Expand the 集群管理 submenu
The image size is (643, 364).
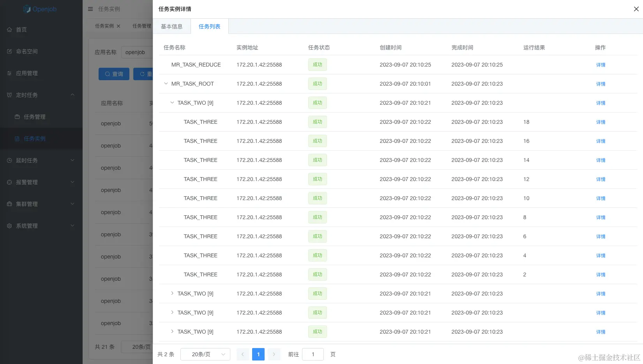[72, 204]
